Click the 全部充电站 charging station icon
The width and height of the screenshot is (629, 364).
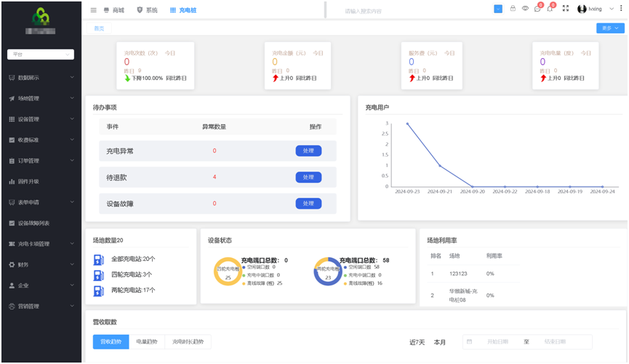(x=99, y=259)
